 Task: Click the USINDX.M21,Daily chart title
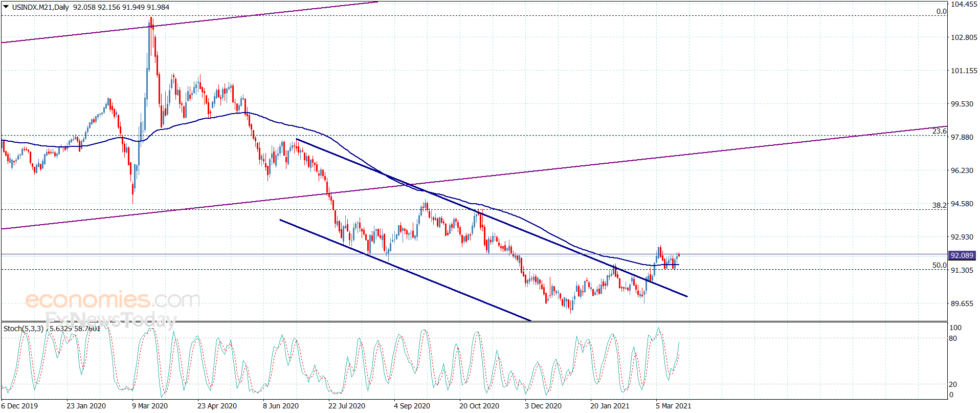coord(40,7)
